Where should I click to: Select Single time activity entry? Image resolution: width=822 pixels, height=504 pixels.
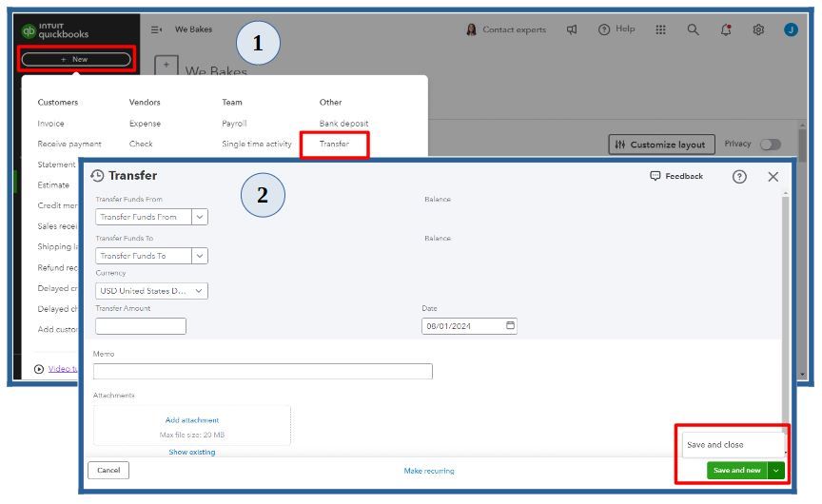pos(256,144)
